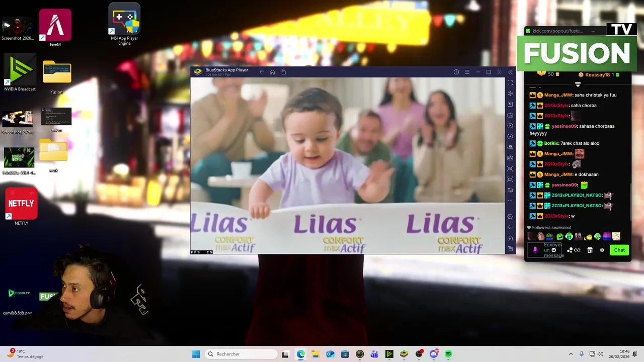644x362 pixels.
Task: Open BlueStacks volume control
Action: [x=510, y=94]
